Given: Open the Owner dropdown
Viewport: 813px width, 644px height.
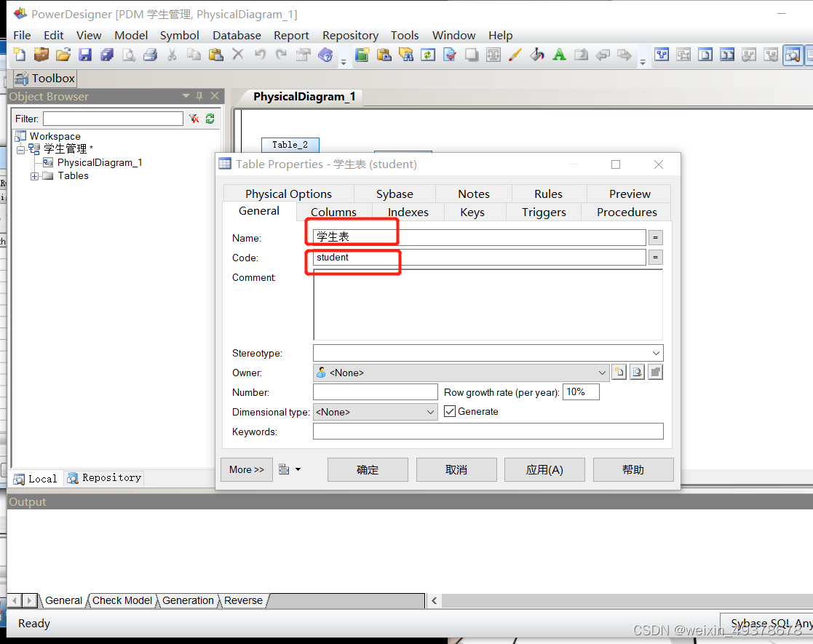Looking at the screenshot, I should 602,373.
